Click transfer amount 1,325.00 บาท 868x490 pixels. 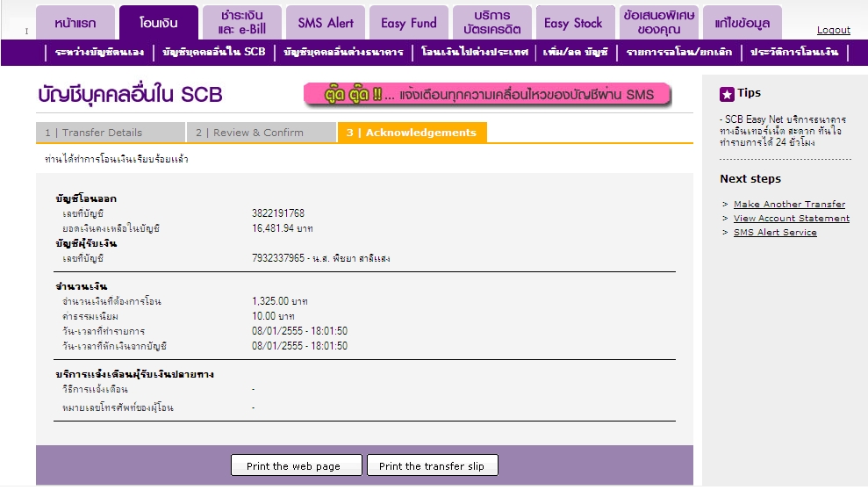[x=280, y=301]
